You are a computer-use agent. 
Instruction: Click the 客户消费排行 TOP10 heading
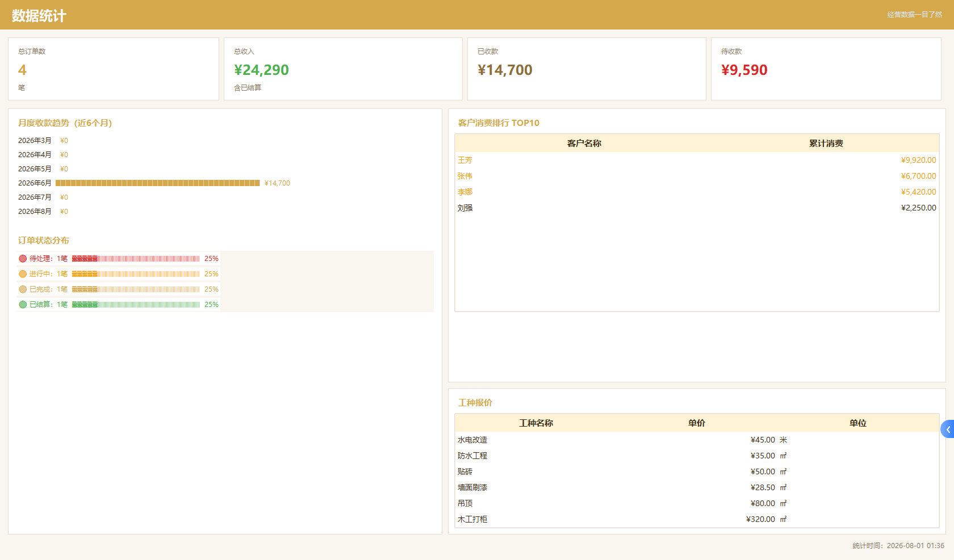(499, 123)
